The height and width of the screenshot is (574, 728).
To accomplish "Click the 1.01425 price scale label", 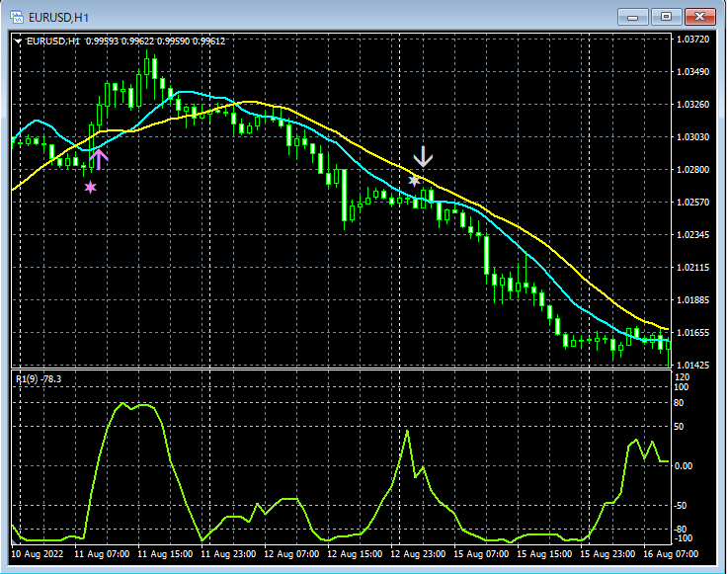I will 693,365.
